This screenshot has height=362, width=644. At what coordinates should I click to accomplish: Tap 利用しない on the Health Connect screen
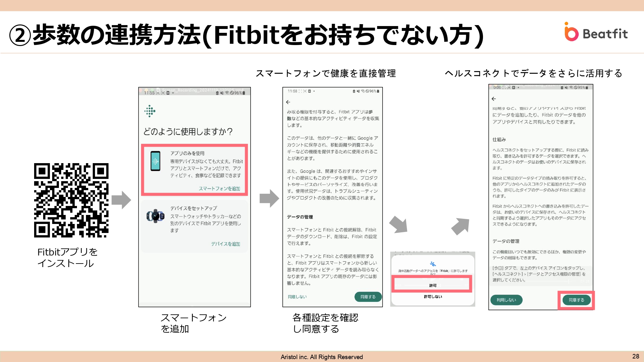(506, 300)
